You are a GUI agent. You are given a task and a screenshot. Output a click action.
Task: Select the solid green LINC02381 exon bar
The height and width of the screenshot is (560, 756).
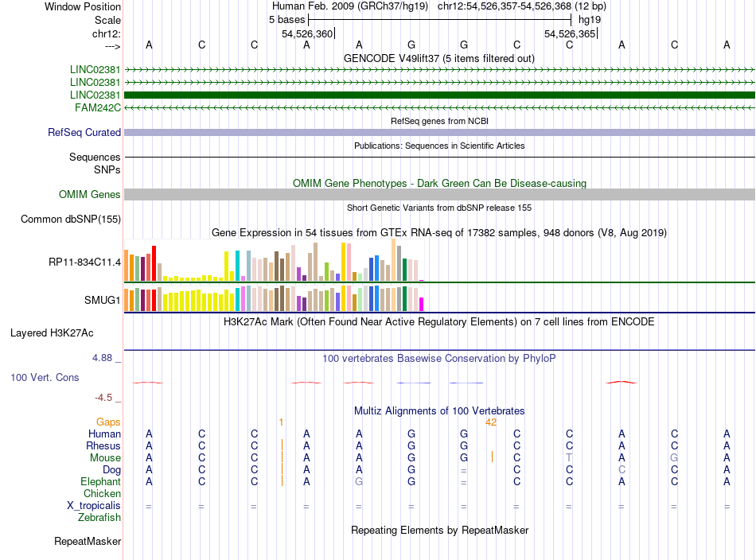(439, 95)
